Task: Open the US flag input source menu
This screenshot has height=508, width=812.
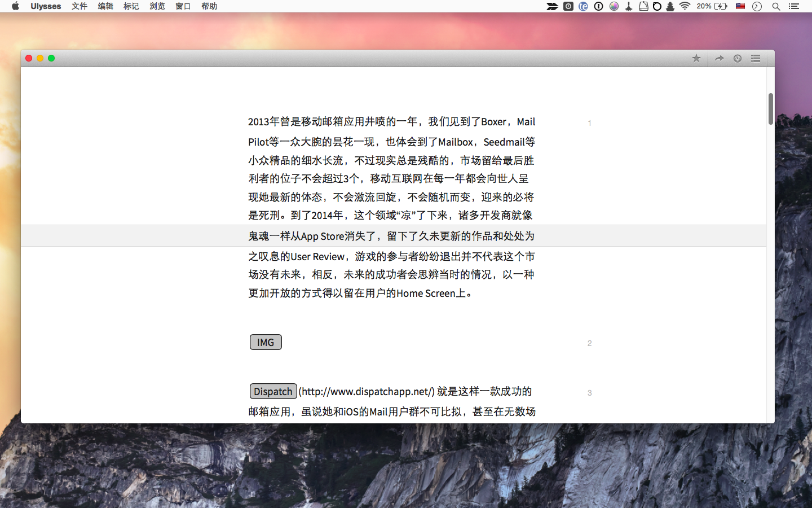Action: pyautogui.click(x=740, y=6)
